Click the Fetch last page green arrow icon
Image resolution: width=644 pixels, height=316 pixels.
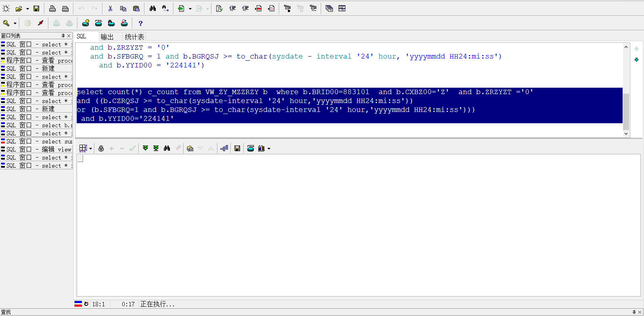156,149
